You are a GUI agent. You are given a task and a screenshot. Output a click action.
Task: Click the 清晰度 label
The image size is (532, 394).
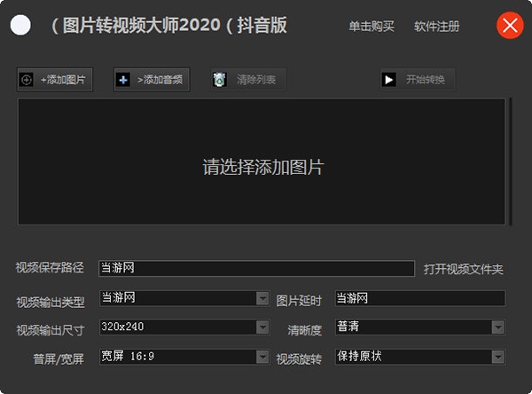pyautogui.click(x=304, y=330)
